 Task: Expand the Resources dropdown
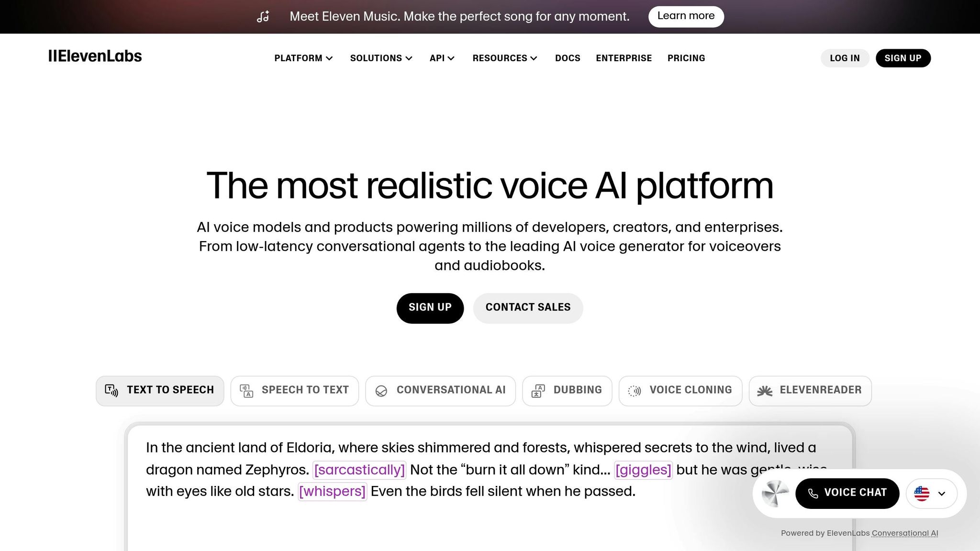[504, 58]
